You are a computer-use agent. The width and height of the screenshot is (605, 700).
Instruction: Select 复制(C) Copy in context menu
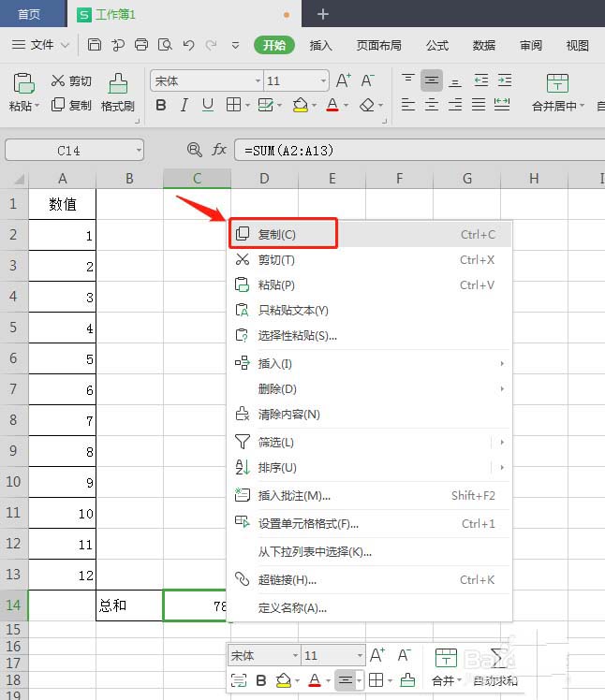[277, 234]
